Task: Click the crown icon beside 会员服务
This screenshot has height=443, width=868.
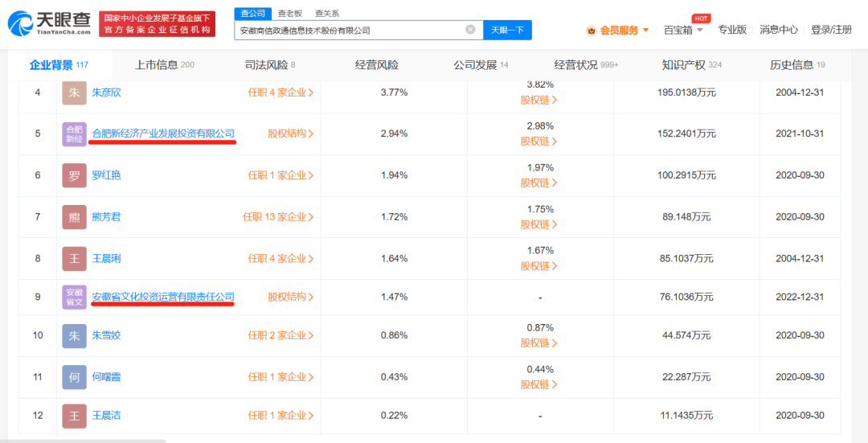Action: tap(592, 31)
